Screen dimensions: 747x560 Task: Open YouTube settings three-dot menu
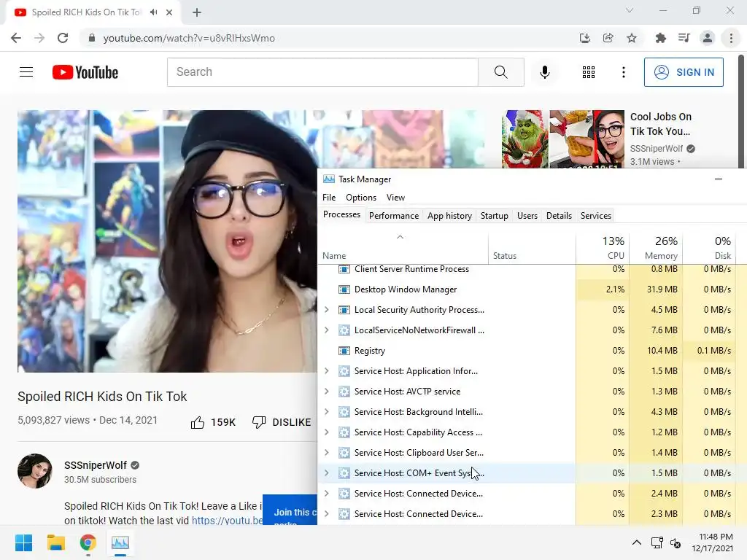[623, 72]
